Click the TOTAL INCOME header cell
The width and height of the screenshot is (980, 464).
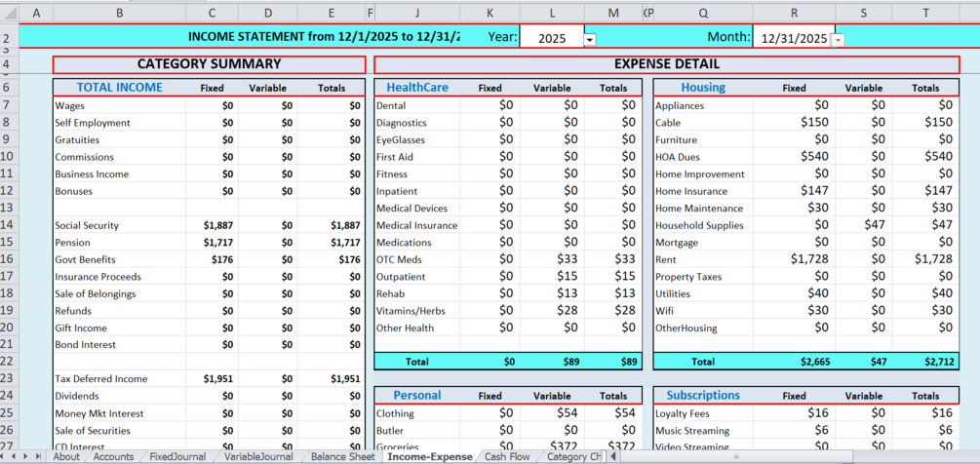[x=119, y=88]
